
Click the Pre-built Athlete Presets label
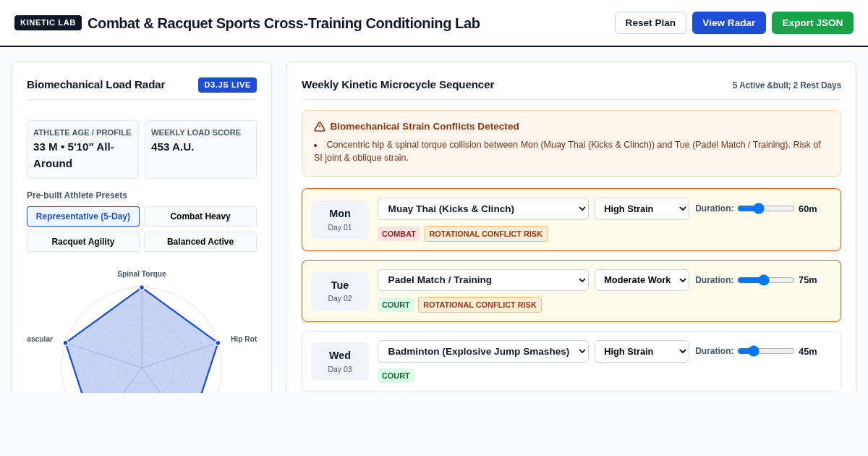tap(77, 195)
